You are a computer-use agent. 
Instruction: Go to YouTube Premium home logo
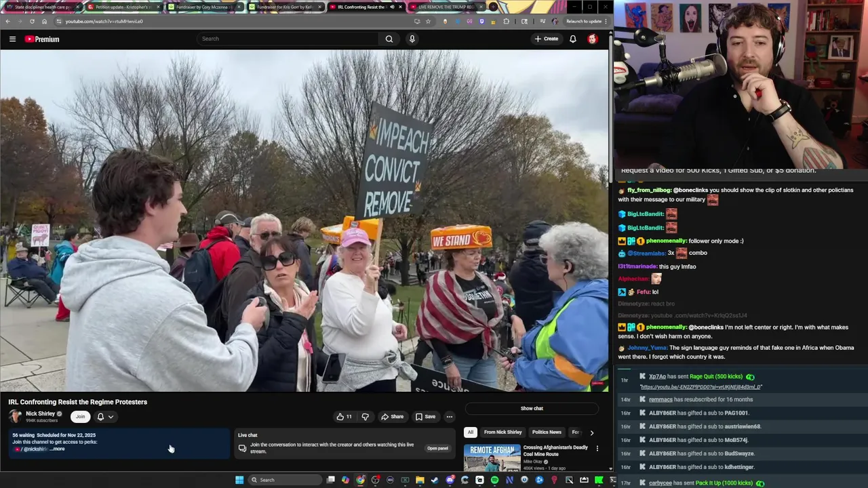coord(43,39)
